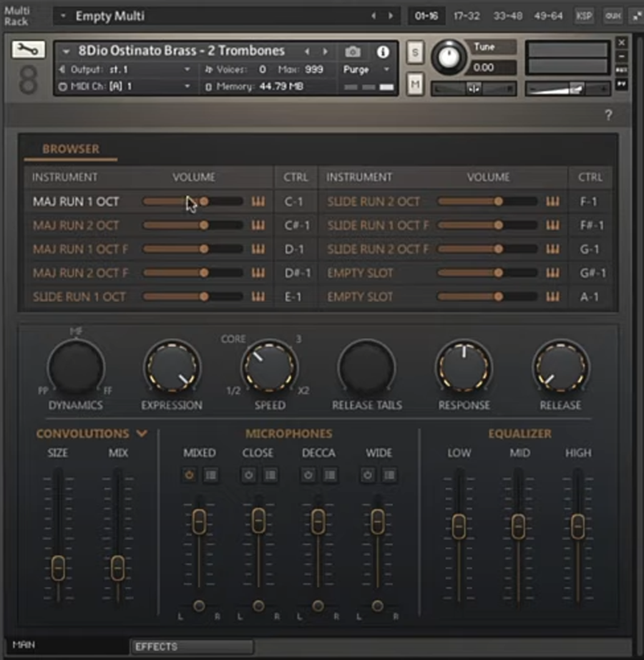The width and height of the screenshot is (644, 660).
Task: Switch to the 17-32 rack page
Action: pos(467,16)
